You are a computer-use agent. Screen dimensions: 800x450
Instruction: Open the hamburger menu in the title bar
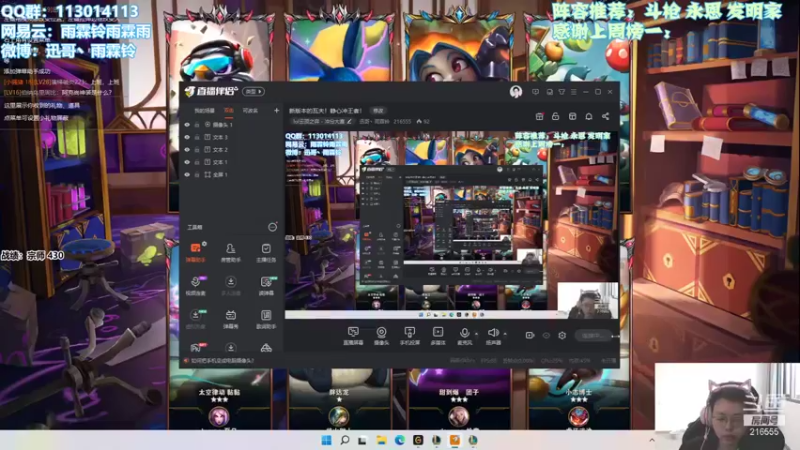(573, 92)
